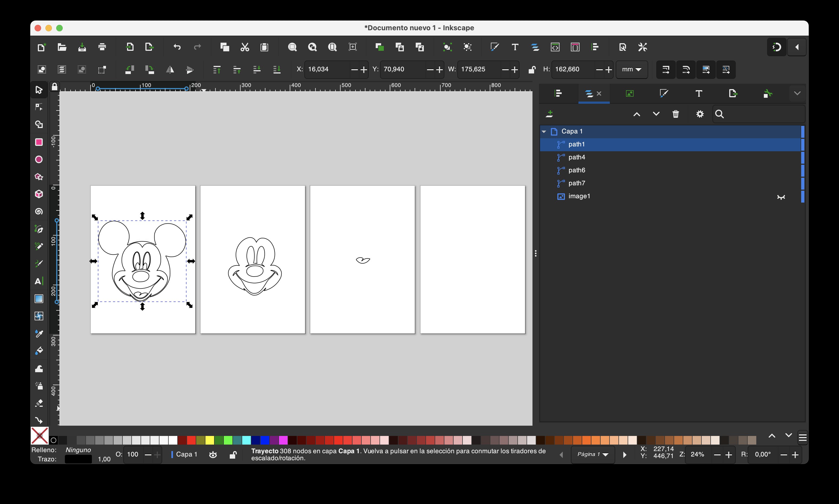Toggle current layer visibility in status bar

click(213, 455)
